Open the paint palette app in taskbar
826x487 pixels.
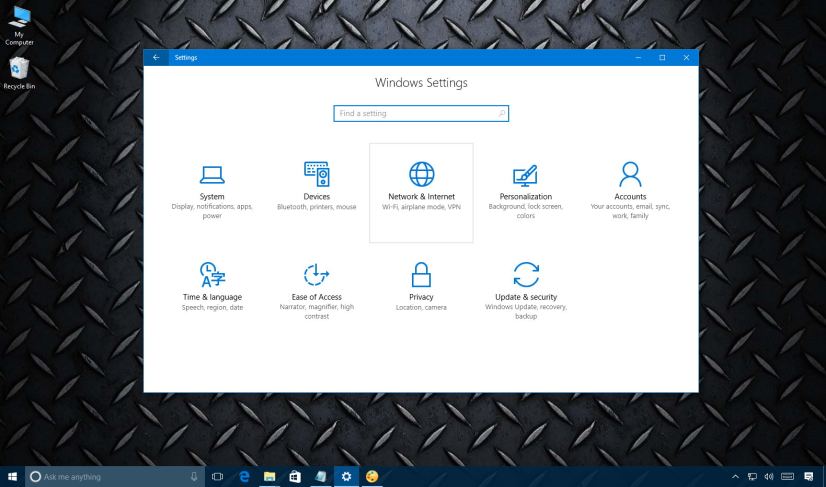point(372,476)
